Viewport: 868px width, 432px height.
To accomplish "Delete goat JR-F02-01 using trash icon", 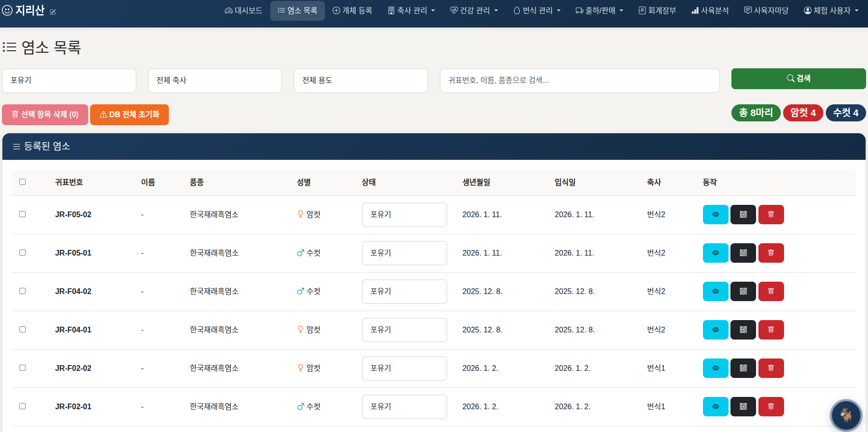I will (x=771, y=406).
